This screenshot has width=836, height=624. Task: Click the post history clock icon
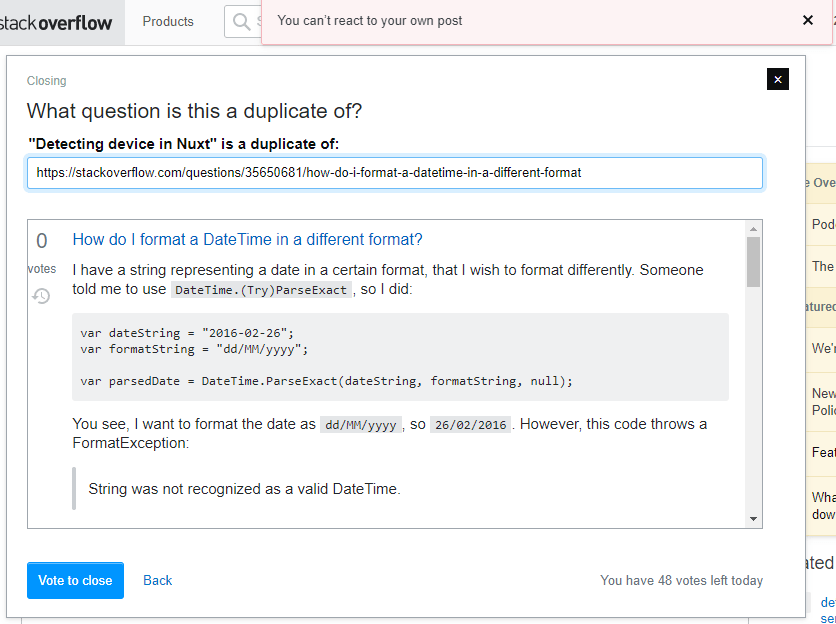click(x=41, y=296)
